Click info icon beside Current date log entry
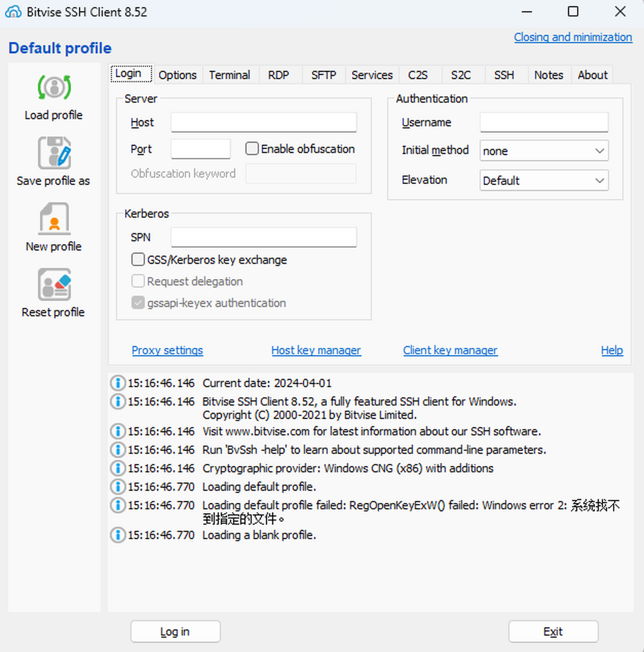Screen dimensions: 644x652 click(118, 383)
